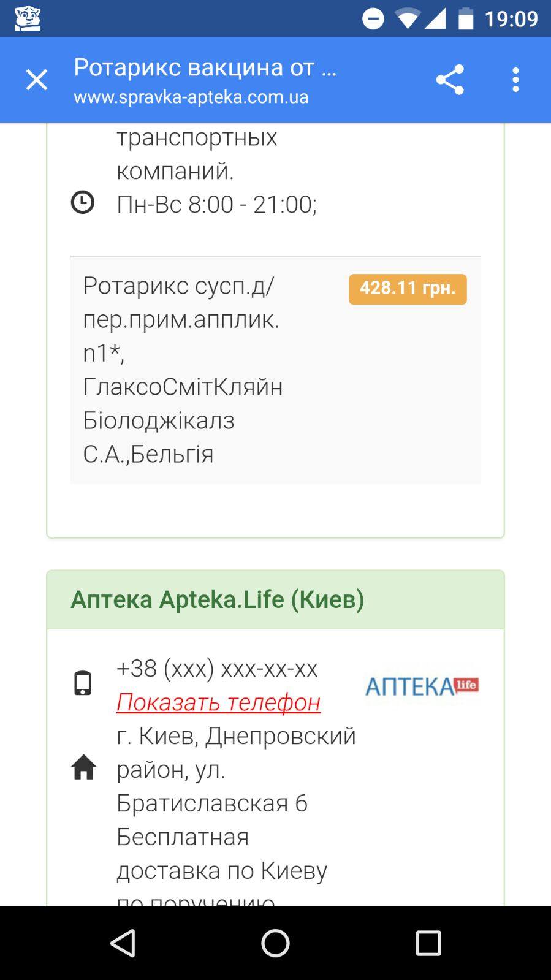Tap the masked phone number +38 (xxx)
Screen dimensions: 551x980
point(217,669)
